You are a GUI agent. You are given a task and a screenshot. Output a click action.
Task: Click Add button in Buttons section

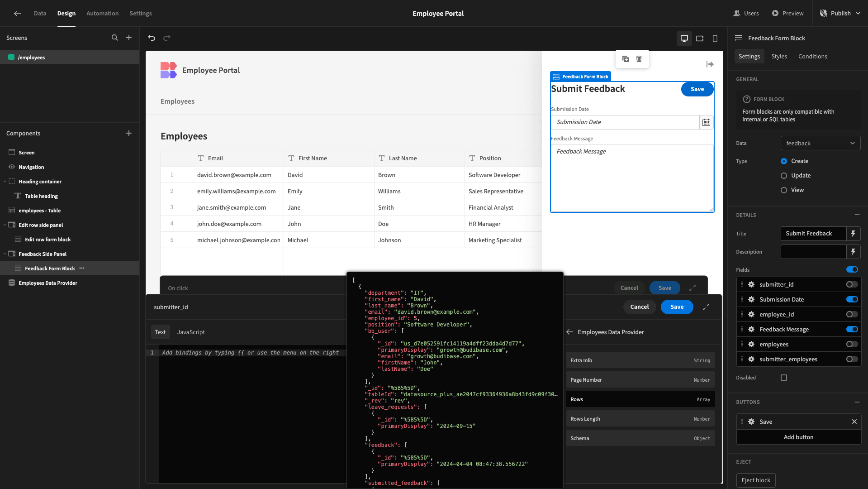798,437
